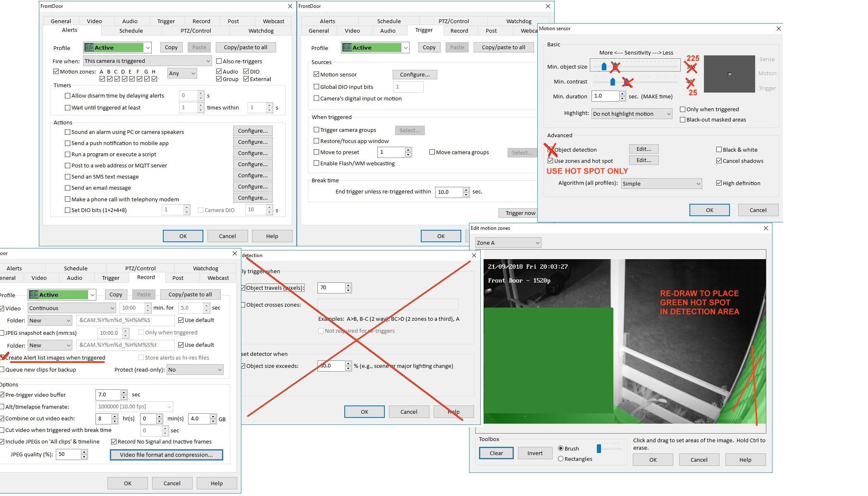The height and width of the screenshot is (496, 868).
Task: Expand the Highlight motion dropdown
Action: (632, 114)
